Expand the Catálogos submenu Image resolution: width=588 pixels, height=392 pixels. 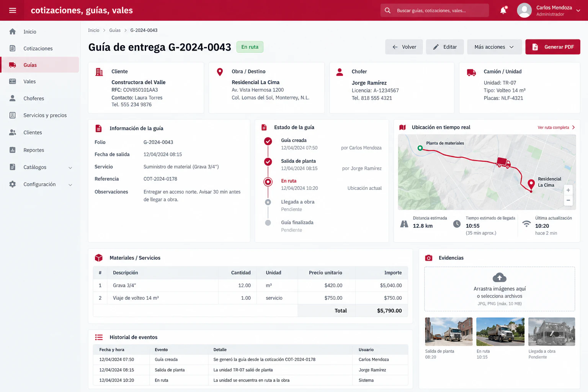[70, 168]
